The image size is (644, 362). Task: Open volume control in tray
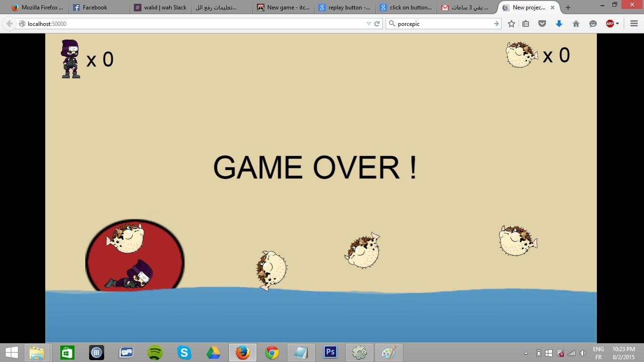coord(583,353)
